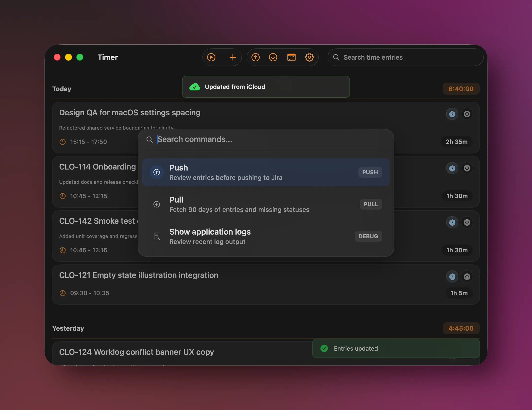Click the push (up arrow) toolbar icon
The image size is (532, 410).
pyautogui.click(x=255, y=57)
